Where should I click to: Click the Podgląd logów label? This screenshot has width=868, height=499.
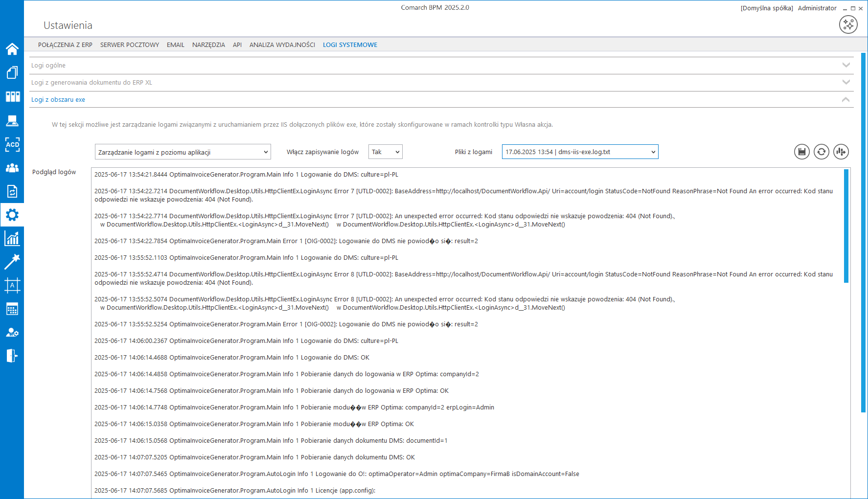coord(54,172)
